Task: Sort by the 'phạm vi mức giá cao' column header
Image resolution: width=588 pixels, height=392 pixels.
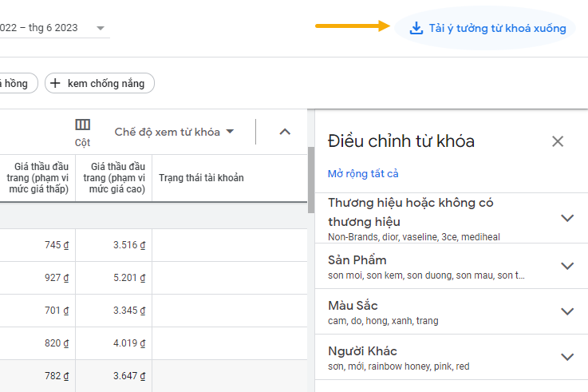Action: pyautogui.click(x=114, y=178)
